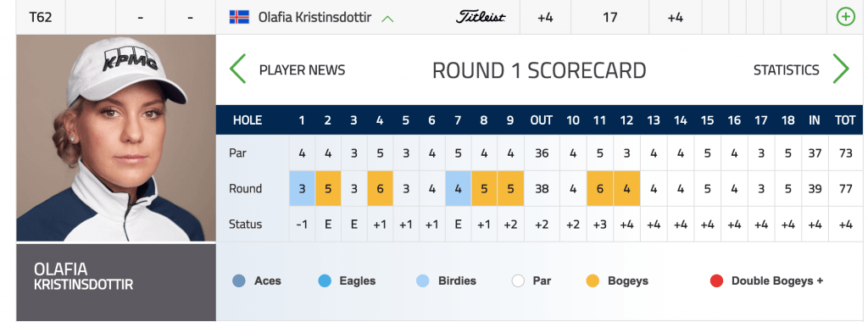Image resolution: width=868 pixels, height=322 pixels.
Task: Click the T62 position cell
Action: pyautogui.click(x=41, y=17)
